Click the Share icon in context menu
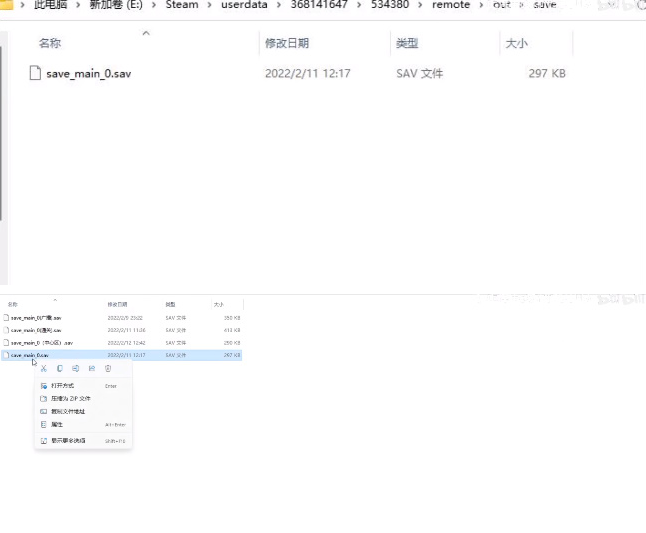 pos(92,369)
